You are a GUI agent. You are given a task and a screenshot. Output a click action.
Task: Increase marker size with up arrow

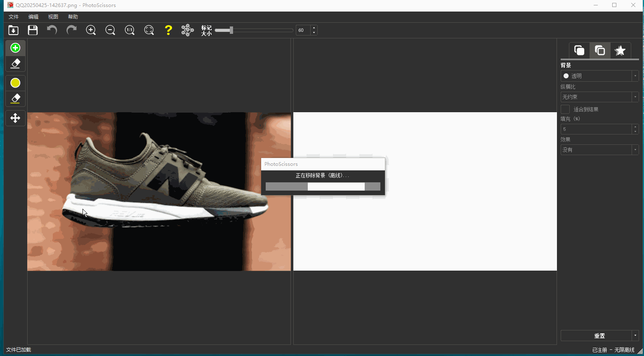click(314, 28)
